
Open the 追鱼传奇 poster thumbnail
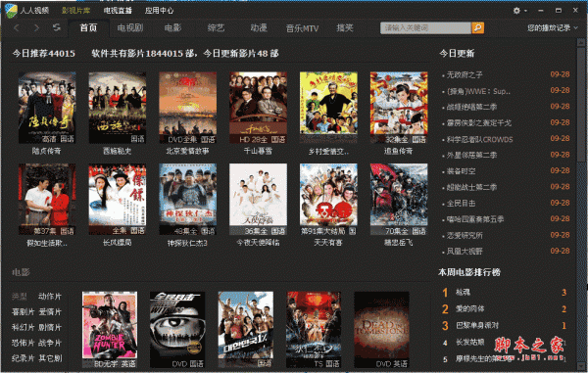point(399,108)
